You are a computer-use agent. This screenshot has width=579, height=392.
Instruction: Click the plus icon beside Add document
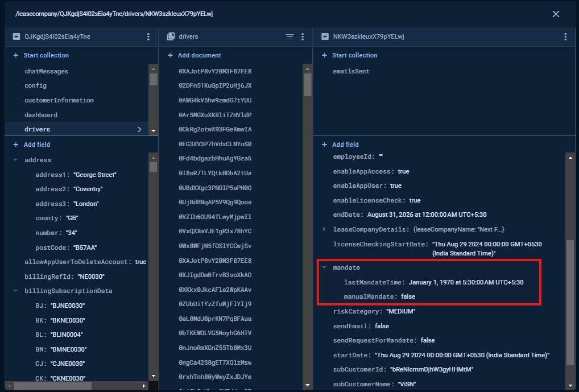pos(170,55)
